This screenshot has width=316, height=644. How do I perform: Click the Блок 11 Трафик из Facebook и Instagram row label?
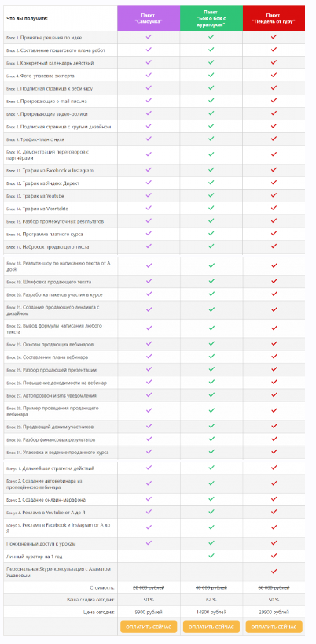50,170
